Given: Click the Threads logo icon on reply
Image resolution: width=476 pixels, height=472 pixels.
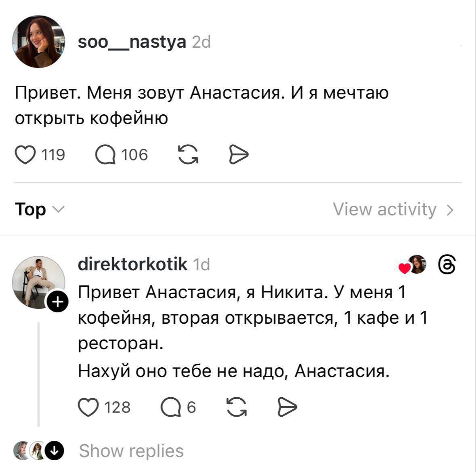Looking at the screenshot, I should (447, 265).
